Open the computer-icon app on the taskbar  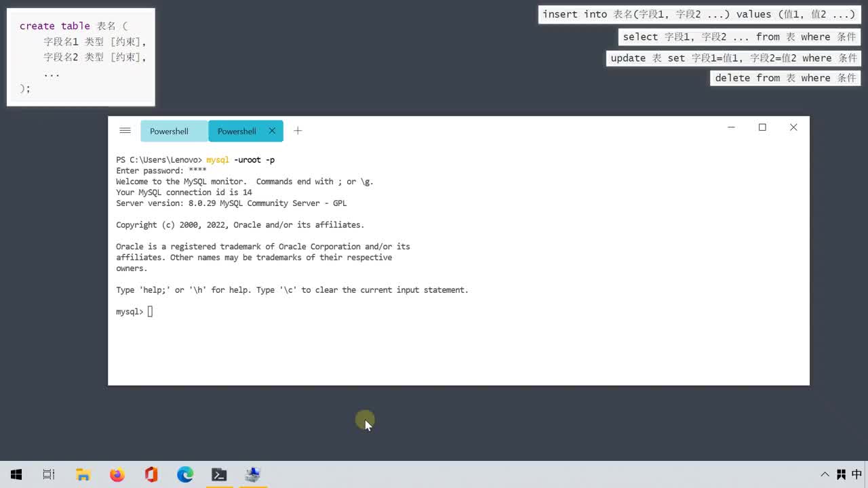(x=253, y=474)
